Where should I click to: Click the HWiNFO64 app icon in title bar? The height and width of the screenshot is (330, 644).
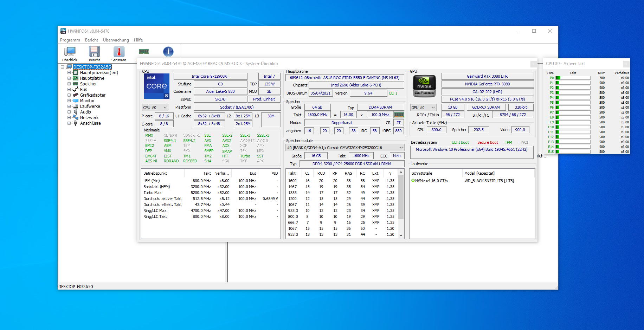pyautogui.click(x=63, y=31)
